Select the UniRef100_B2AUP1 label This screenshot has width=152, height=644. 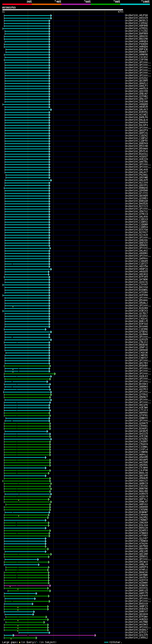pos(136,428)
